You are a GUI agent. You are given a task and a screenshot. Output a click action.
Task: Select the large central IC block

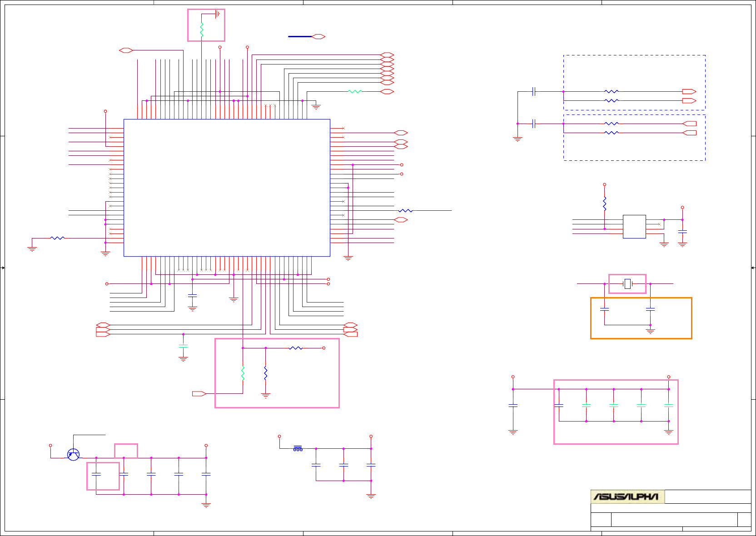(x=227, y=188)
